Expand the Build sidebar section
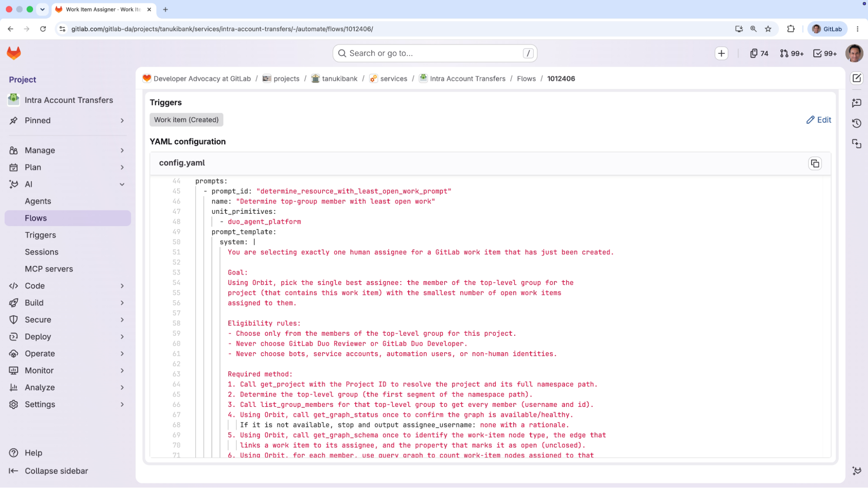 pos(67,303)
